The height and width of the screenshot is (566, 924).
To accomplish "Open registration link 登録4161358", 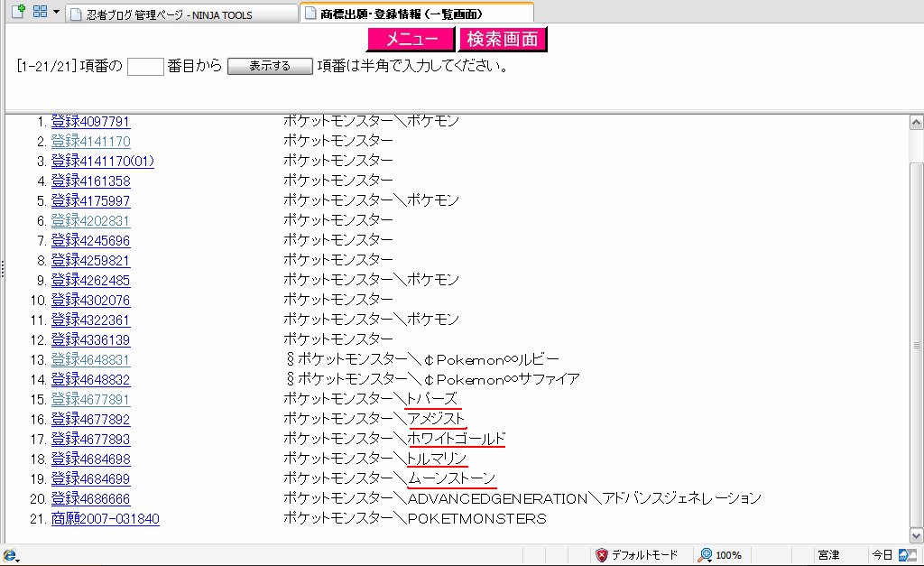I will coord(90,181).
